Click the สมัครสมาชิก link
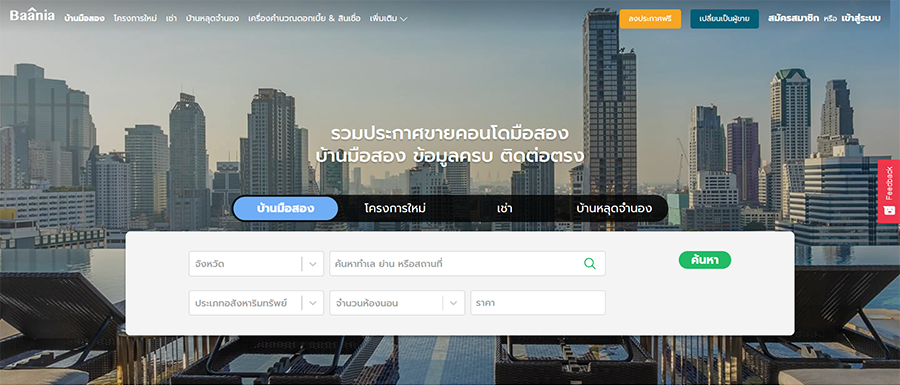The height and width of the screenshot is (385, 900). pyautogui.click(x=793, y=18)
